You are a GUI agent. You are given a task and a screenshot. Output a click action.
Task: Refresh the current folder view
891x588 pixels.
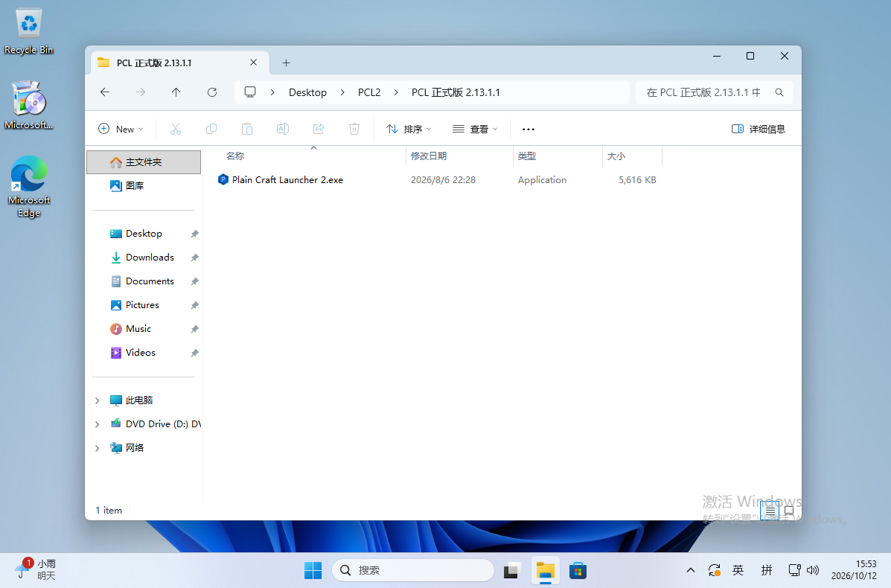pyautogui.click(x=212, y=92)
